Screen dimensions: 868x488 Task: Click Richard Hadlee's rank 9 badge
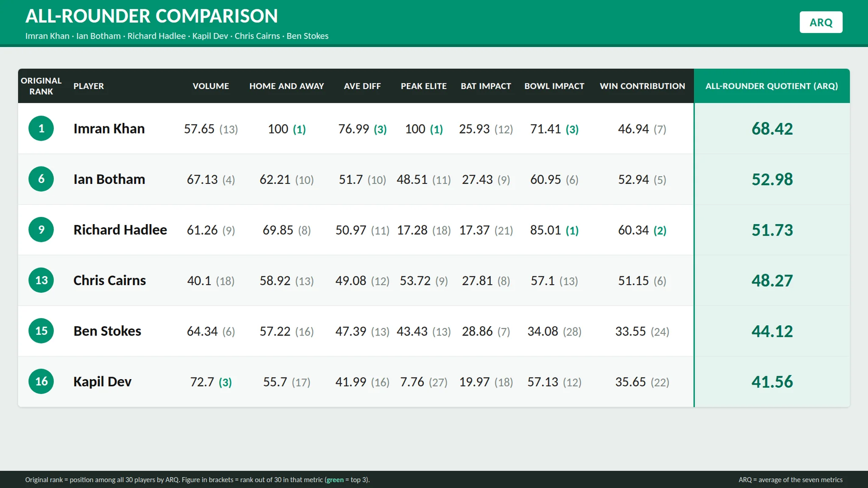pyautogui.click(x=41, y=230)
